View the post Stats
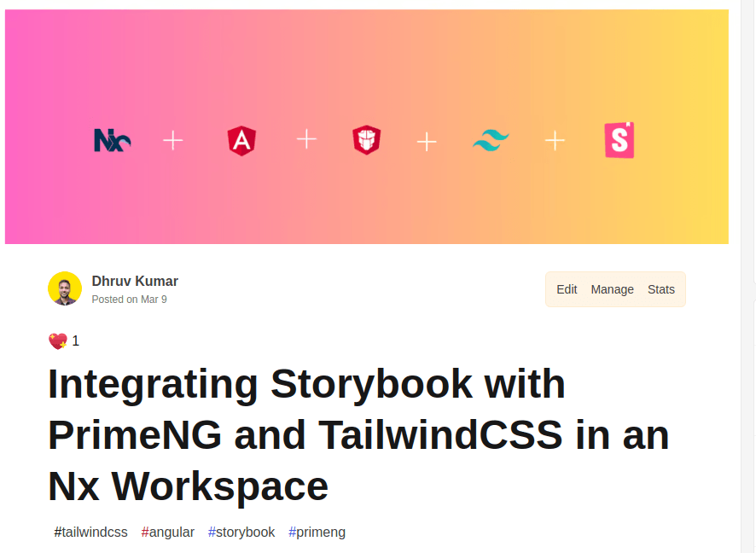 tap(661, 289)
